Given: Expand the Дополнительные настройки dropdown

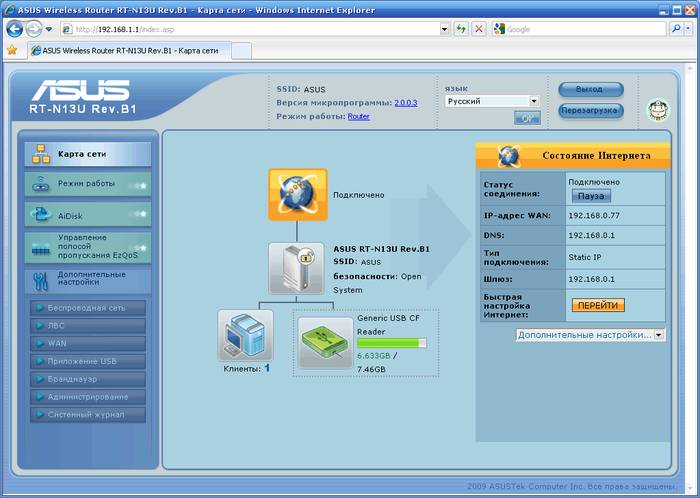Looking at the screenshot, I should click(x=590, y=335).
